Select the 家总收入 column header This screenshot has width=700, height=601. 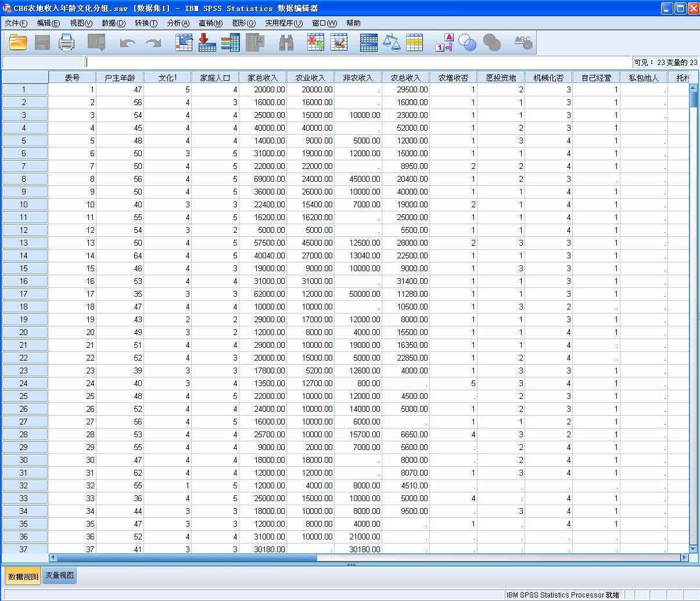[x=263, y=77]
